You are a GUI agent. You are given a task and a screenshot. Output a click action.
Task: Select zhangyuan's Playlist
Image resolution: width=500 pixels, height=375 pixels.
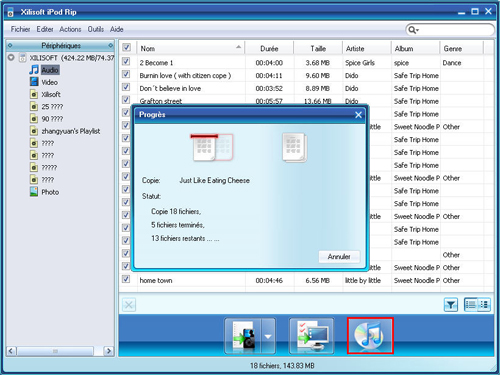click(71, 131)
